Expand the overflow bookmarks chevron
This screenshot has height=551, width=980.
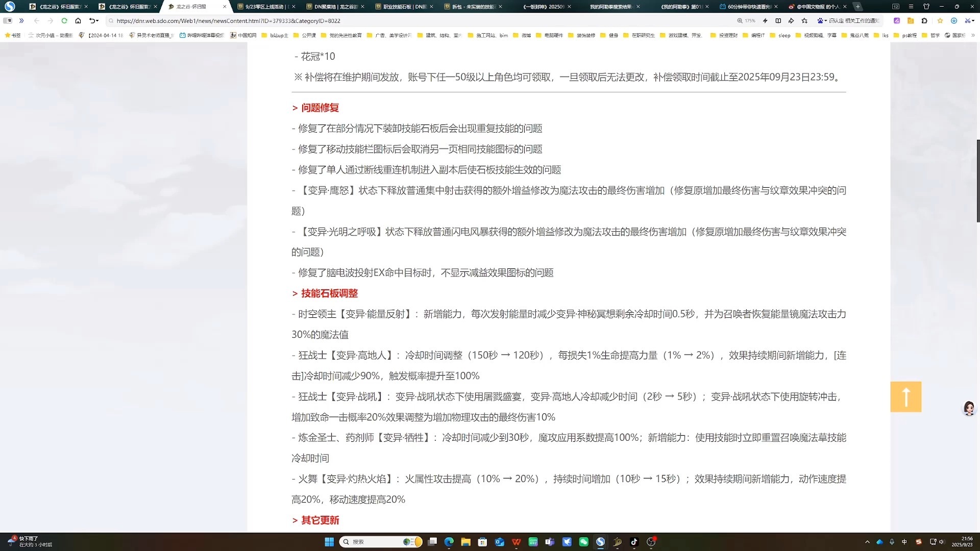point(973,35)
